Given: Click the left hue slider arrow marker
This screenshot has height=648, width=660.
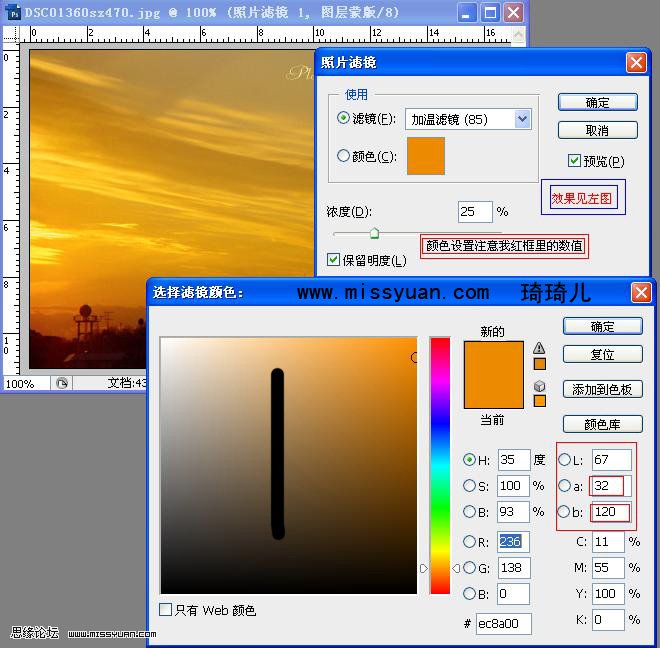Looking at the screenshot, I should (424, 568).
